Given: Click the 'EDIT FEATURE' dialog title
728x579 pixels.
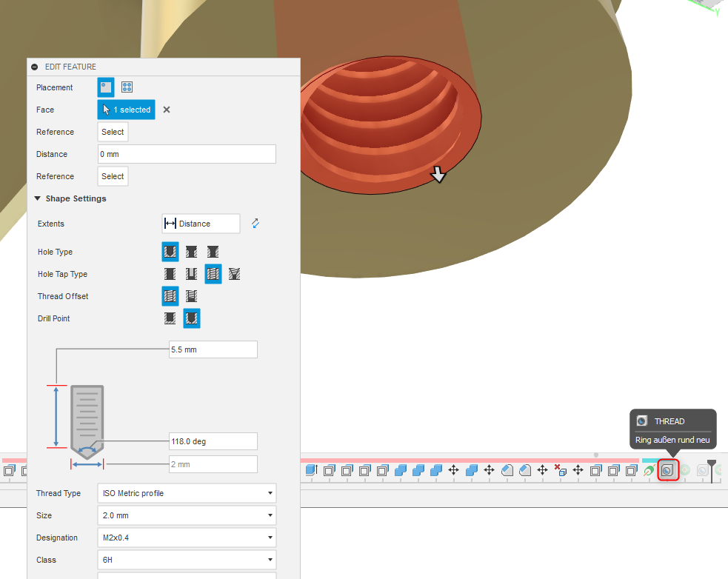Looking at the screenshot, I should 70,67.
